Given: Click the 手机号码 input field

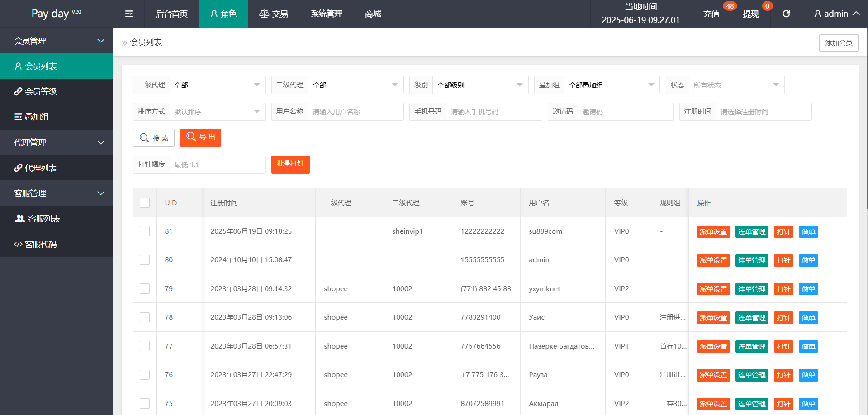Looking at the screenshot, I should click(x=494, y=112).
